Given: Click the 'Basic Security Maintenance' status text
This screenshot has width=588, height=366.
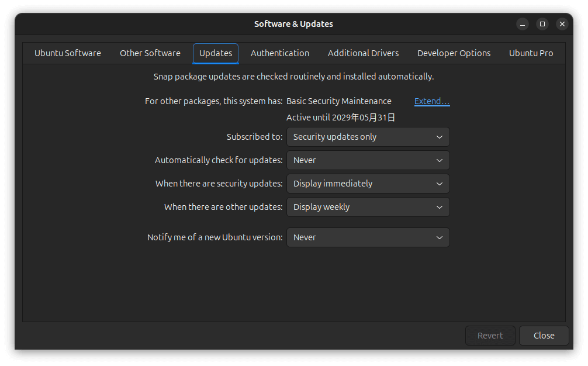Looking at the screenshot, I should 339,101.
